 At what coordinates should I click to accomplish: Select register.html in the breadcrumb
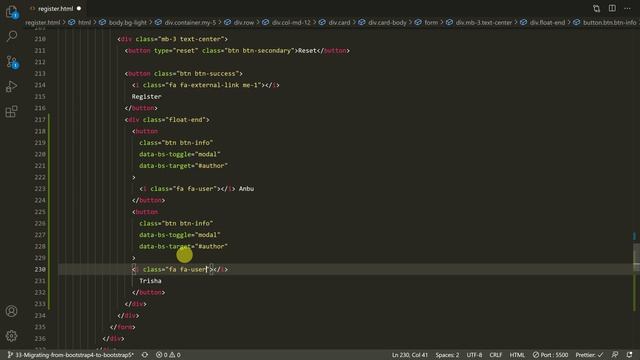point(42,22)
